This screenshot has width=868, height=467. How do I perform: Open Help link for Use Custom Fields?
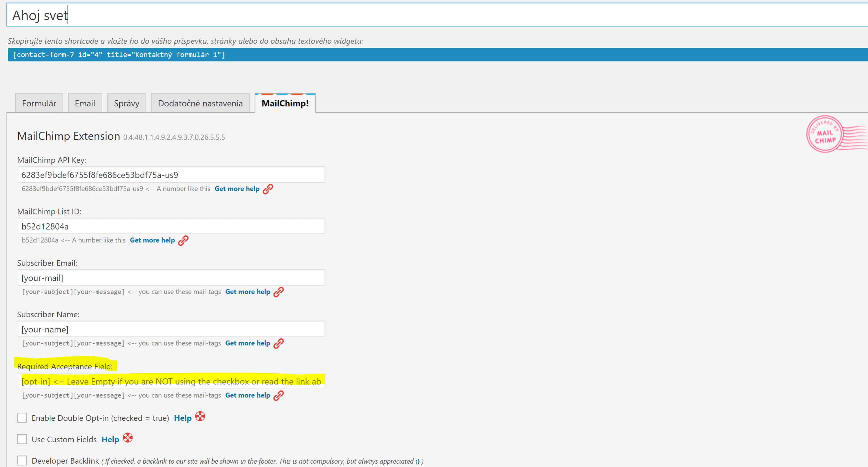[110, 440]
